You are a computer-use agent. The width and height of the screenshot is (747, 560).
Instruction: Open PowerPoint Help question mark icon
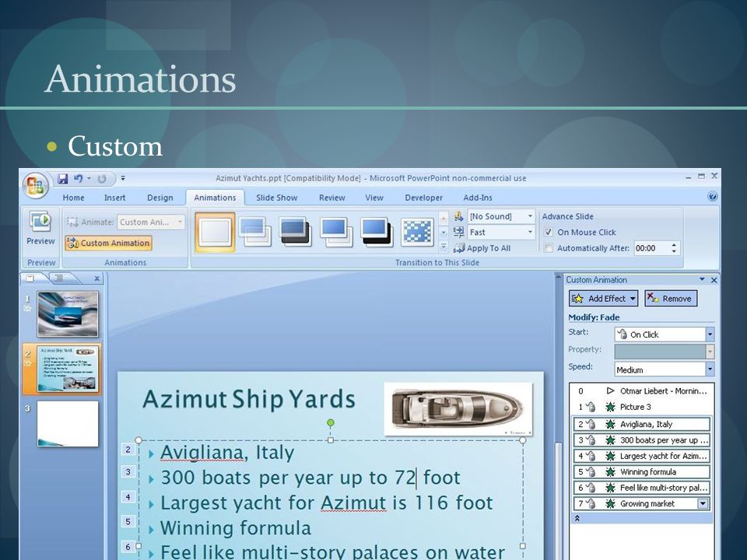[x=712, y=196]
